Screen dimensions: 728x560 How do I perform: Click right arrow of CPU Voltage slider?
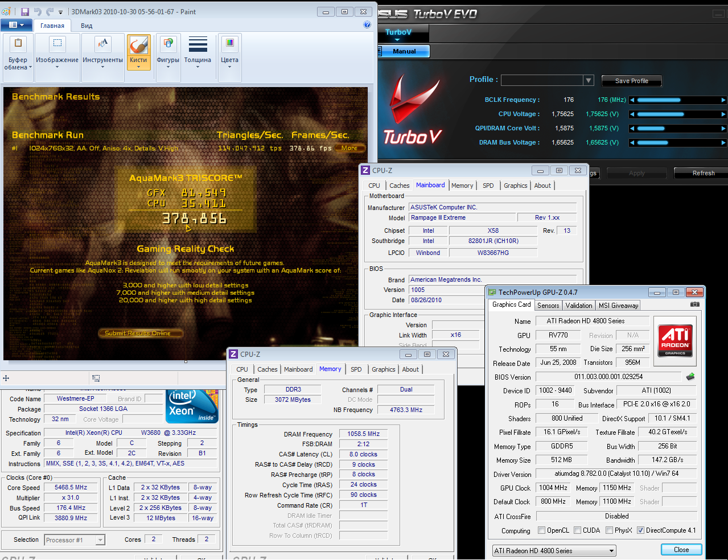click(x=723, y=114)
